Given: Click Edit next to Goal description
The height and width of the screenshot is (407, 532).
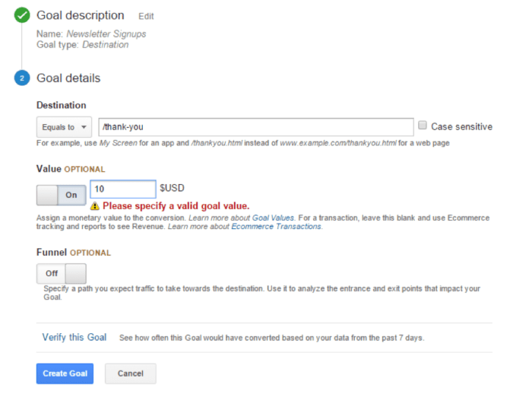Looking at the screenshot, I should click(x=146, y=16).
